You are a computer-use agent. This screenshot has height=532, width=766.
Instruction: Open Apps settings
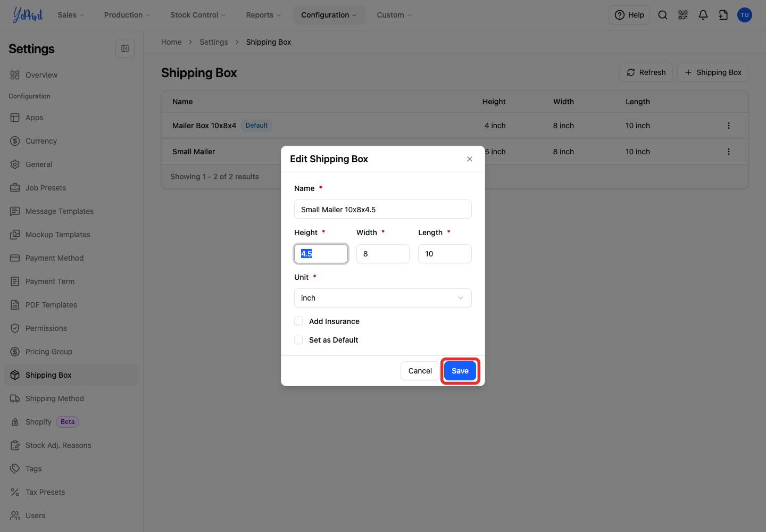coord(71,118)
